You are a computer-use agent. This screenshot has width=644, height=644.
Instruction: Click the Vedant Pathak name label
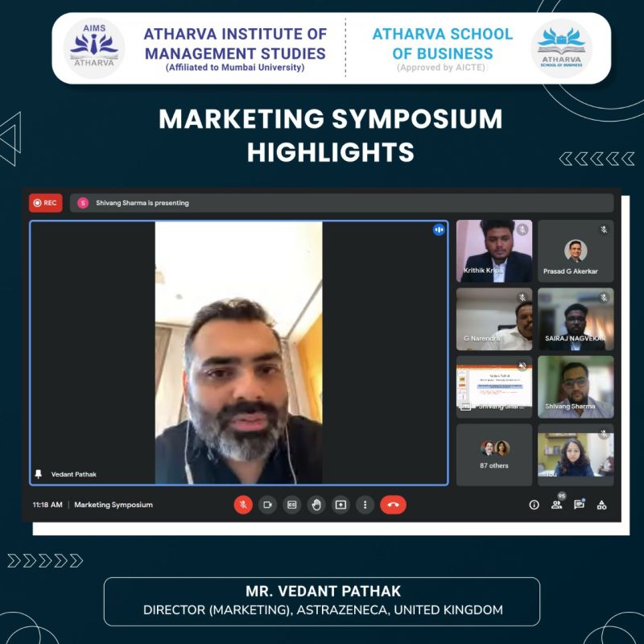click(74, 474)
